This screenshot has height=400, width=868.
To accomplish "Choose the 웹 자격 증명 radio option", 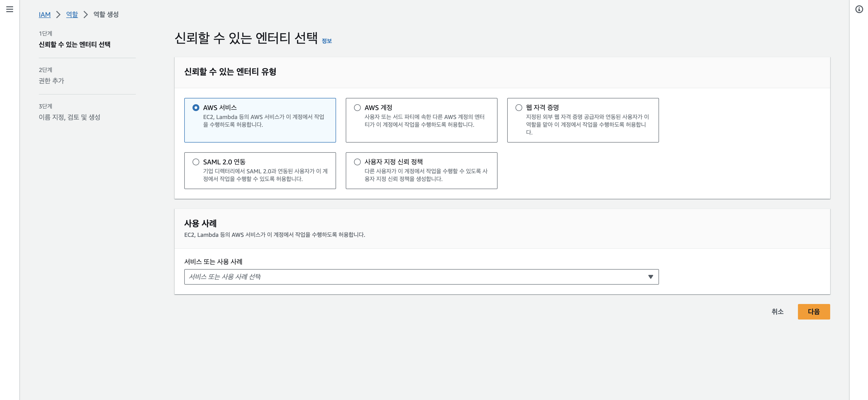I will click(x=519, y=107).
